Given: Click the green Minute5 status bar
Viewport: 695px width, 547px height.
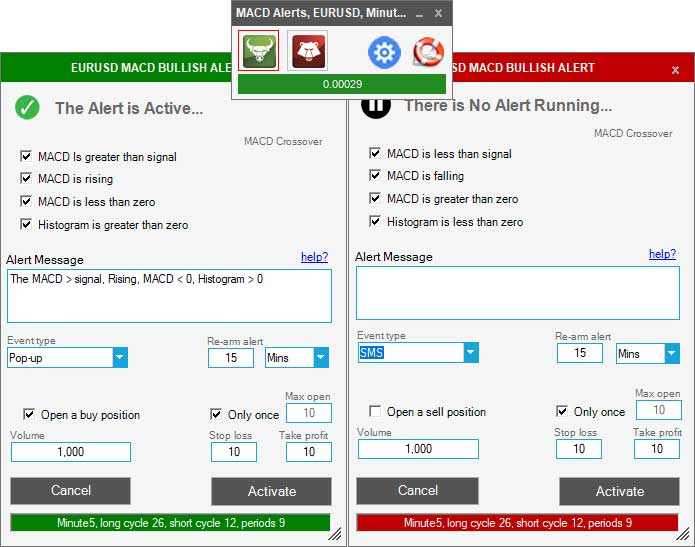Looking at the screenshot, I should point(170,523).
